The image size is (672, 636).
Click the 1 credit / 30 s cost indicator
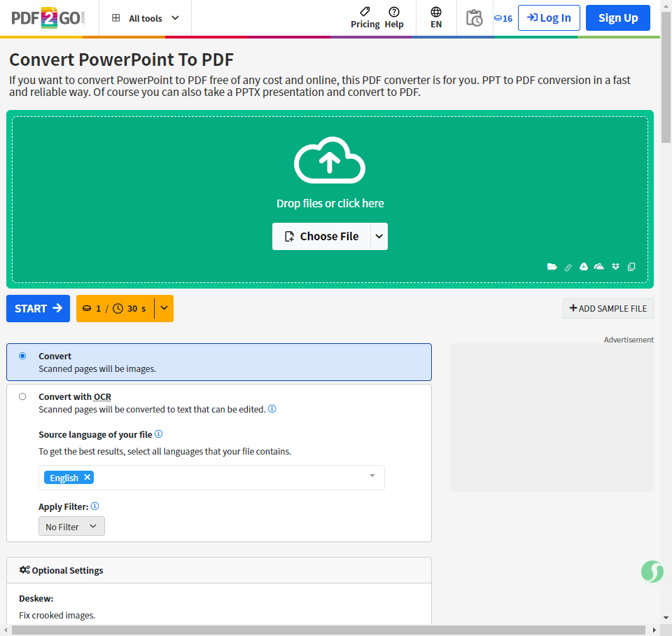coord(115,308)
